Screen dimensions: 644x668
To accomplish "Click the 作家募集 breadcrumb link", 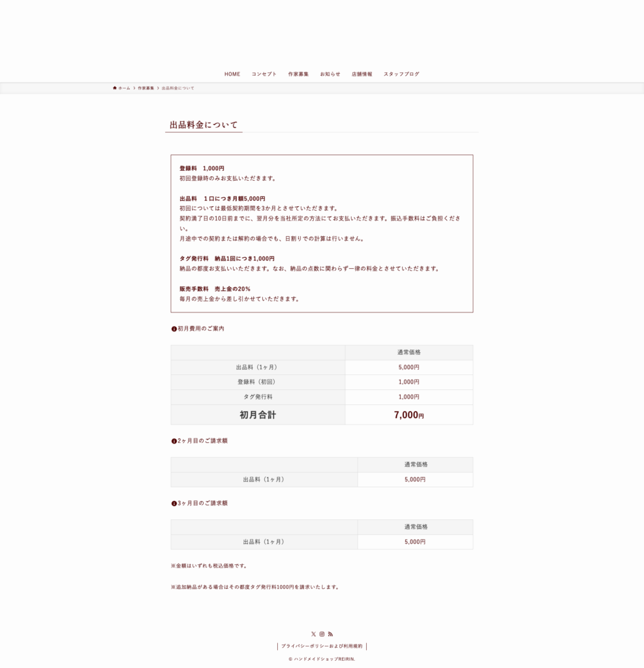I will (146, 88).
